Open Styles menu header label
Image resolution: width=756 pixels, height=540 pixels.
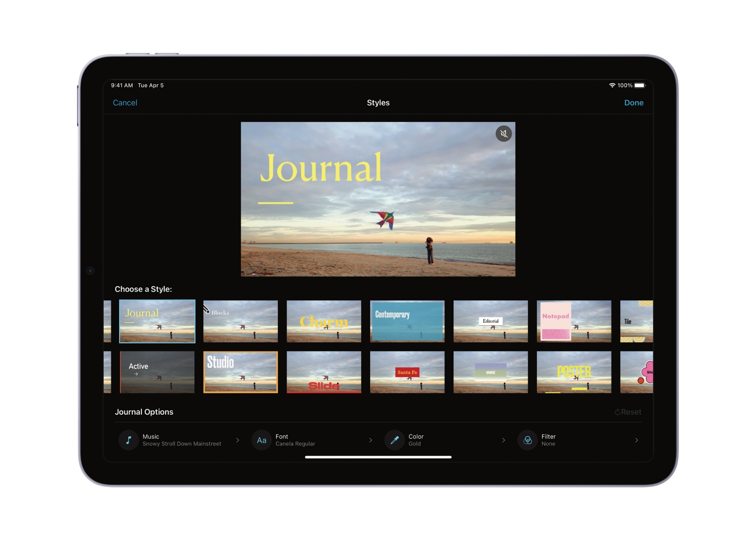point(378,103)
